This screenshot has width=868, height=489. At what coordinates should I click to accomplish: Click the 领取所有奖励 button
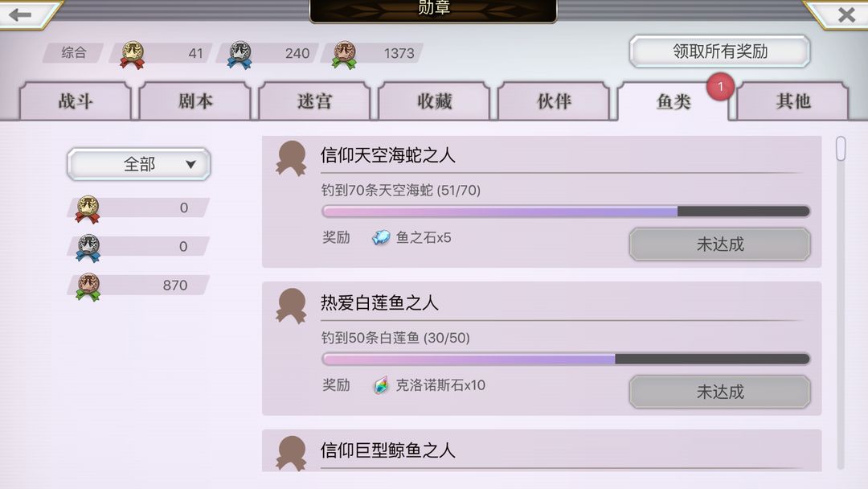point(719,51)
